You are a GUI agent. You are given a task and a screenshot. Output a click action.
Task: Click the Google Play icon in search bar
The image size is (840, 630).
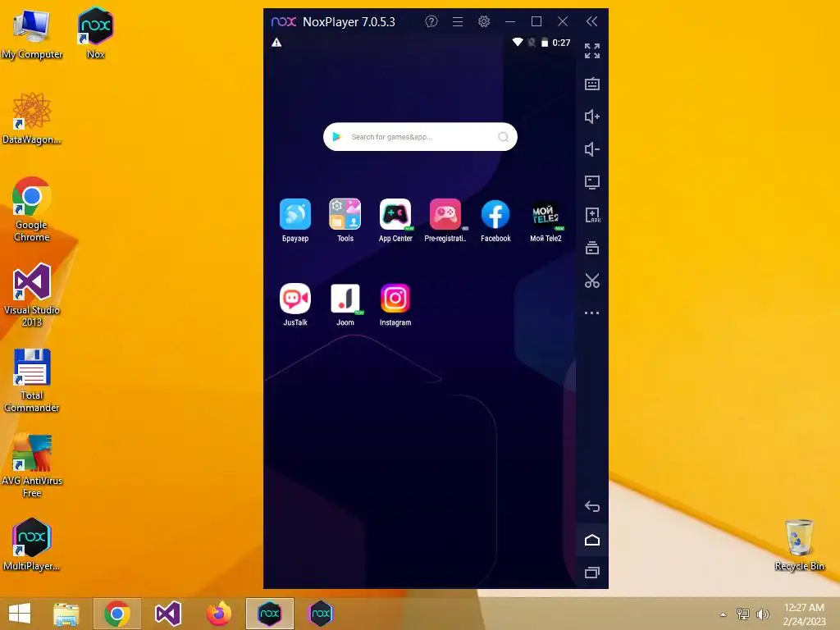pyautogui.click(x=336, y=137)
